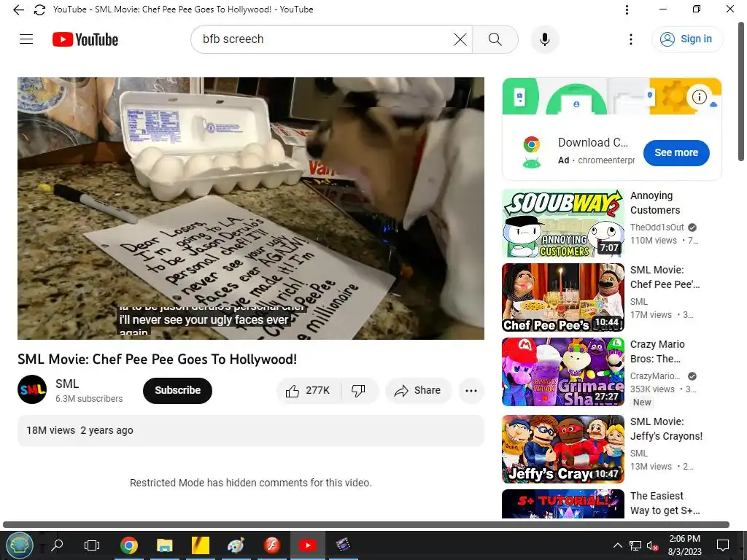747x560 pixels.
Task: Open the S+ Tutorial video thumbnail
Action: click(563, 504)
